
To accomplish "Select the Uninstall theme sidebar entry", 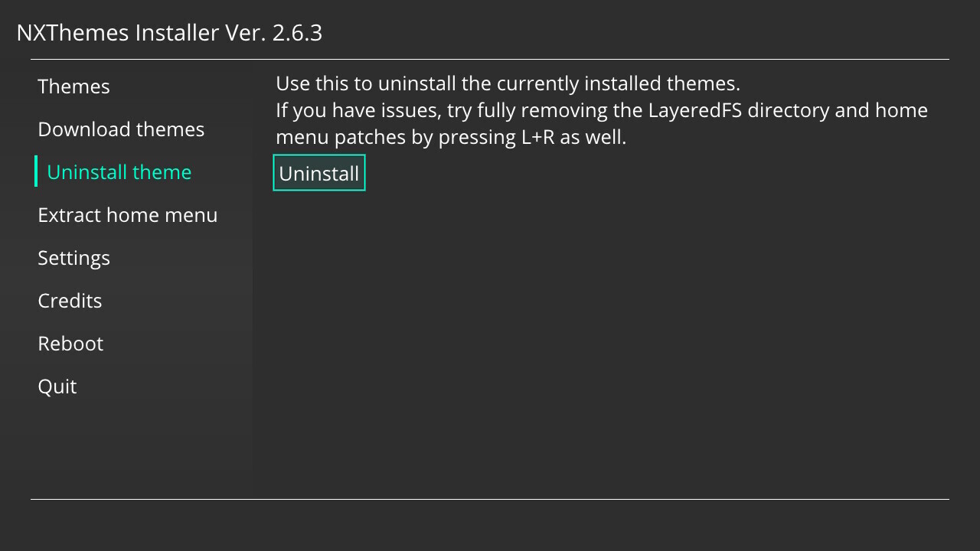I will coord(119,172).
